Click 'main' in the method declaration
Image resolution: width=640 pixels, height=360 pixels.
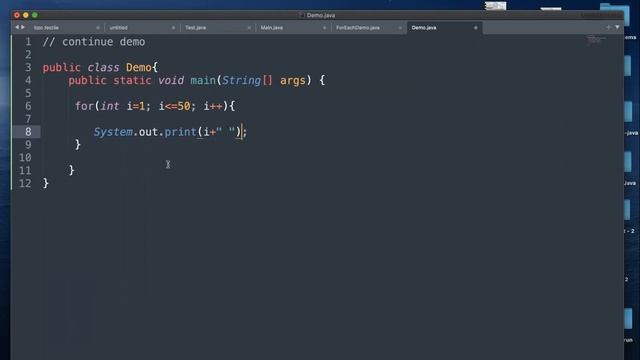(203, 80)
